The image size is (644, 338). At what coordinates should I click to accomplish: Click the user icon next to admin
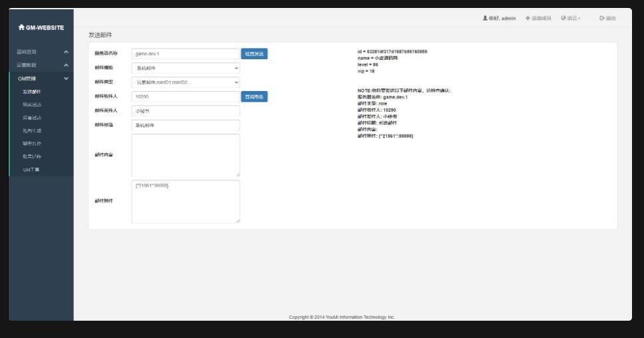pos(485,19)
